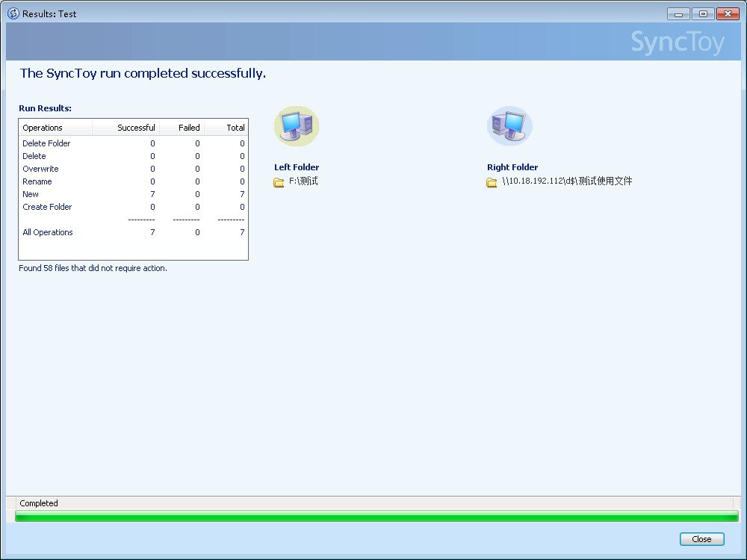Click the Run Results heading

pos(46,108)
